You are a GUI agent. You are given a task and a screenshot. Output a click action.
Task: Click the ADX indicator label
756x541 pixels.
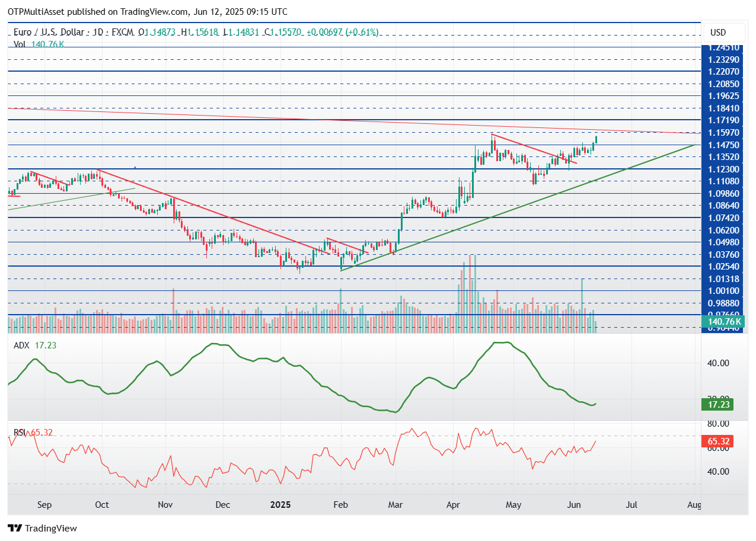21,345
